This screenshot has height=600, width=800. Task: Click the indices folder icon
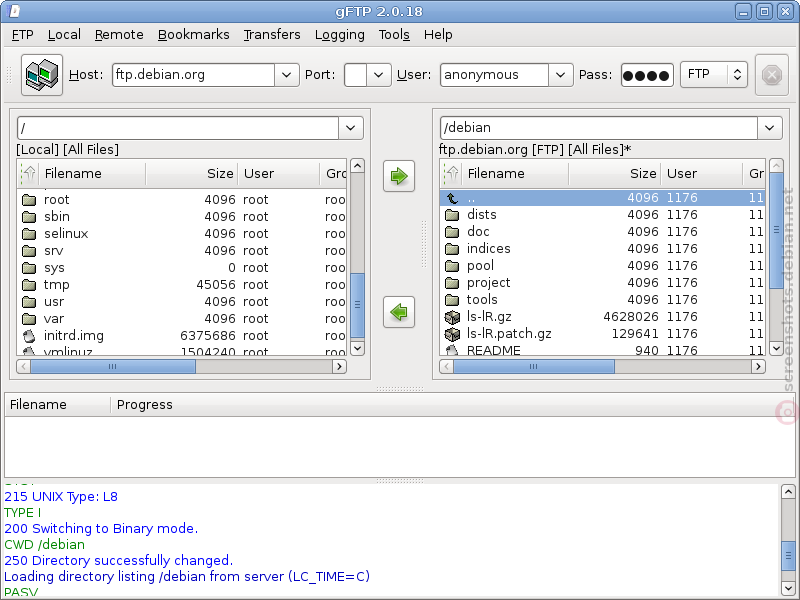tap(452, 249)
